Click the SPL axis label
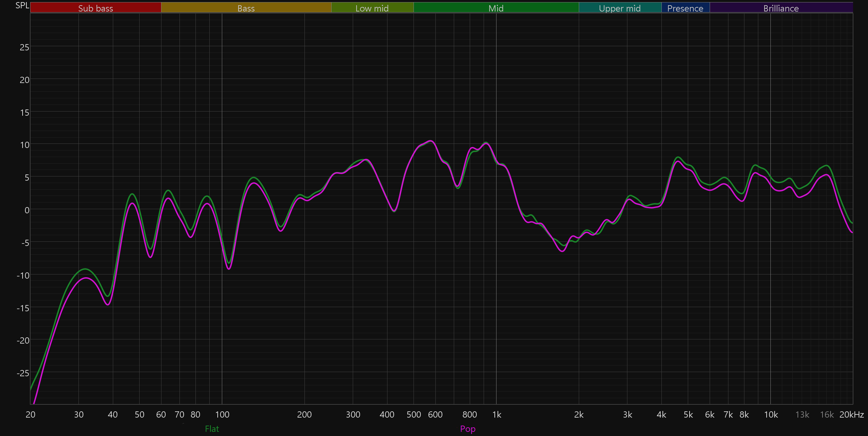The width and height of the screenshot is (868, 436). (22, 6)
